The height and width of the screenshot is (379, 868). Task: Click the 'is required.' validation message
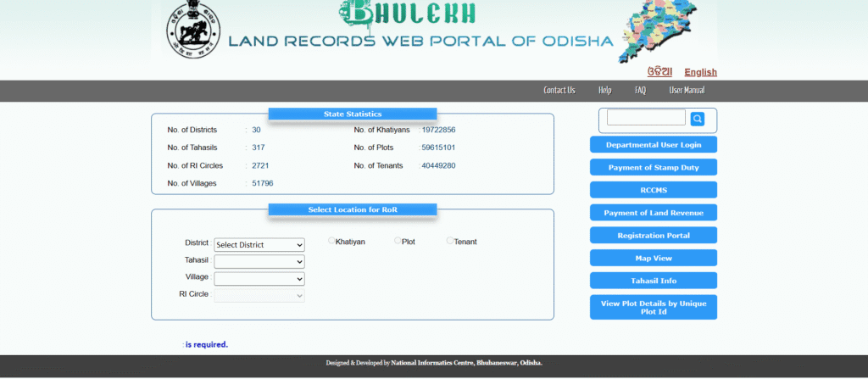(207, 344)
